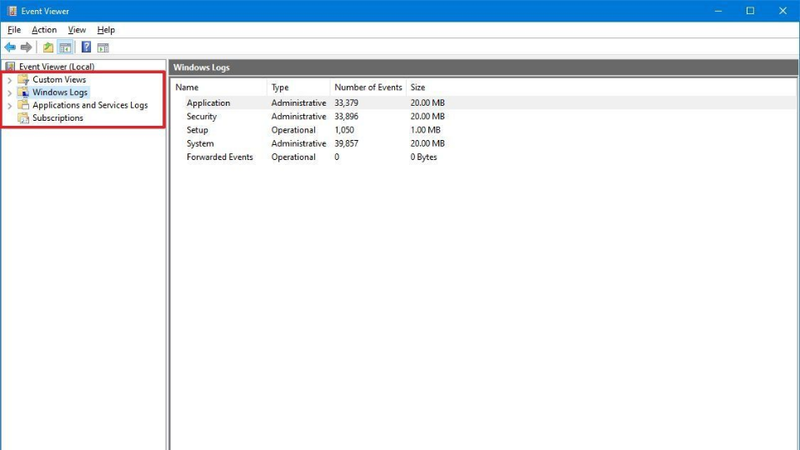This screenshot has width=800, height=450.
Task: Click the Event Viewer (Local) root icon
Action: [x=10, y=66]
